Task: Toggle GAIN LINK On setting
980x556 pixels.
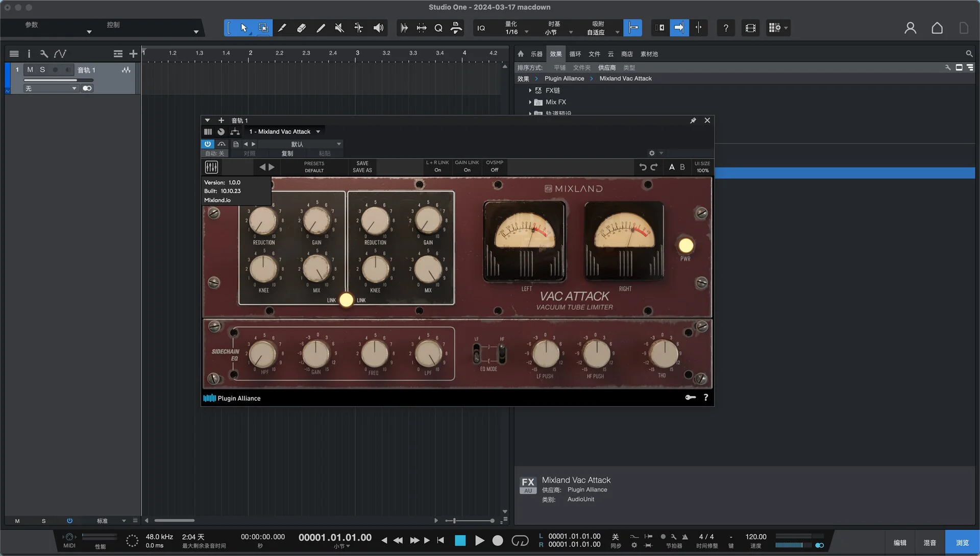Action: click(x=467, y=166)
